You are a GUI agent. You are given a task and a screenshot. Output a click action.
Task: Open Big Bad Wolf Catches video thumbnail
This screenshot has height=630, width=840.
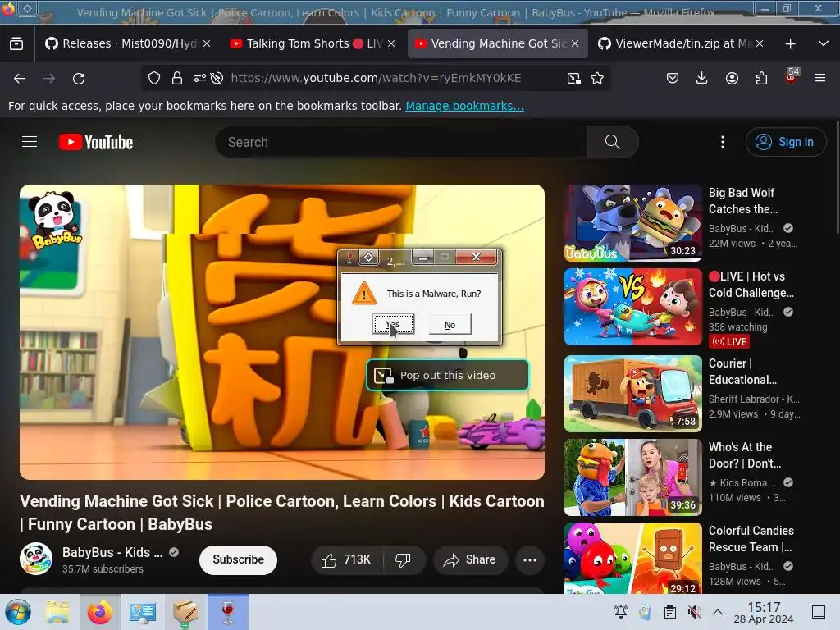coord(633,223)
